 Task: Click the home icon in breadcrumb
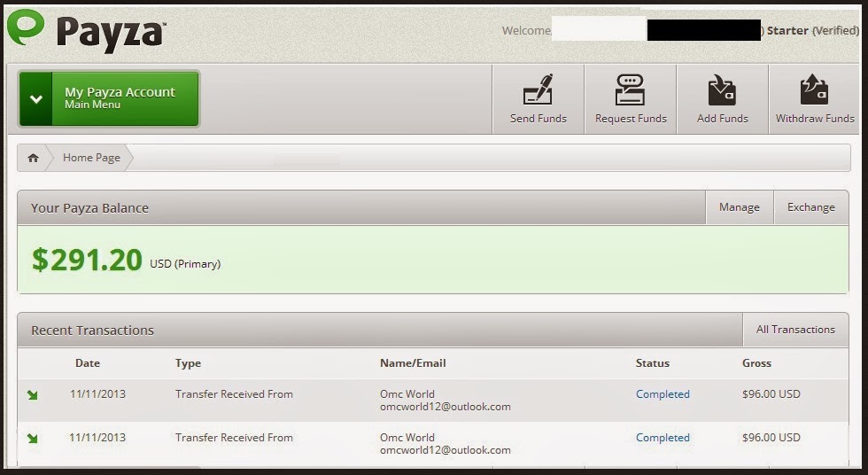34,158
